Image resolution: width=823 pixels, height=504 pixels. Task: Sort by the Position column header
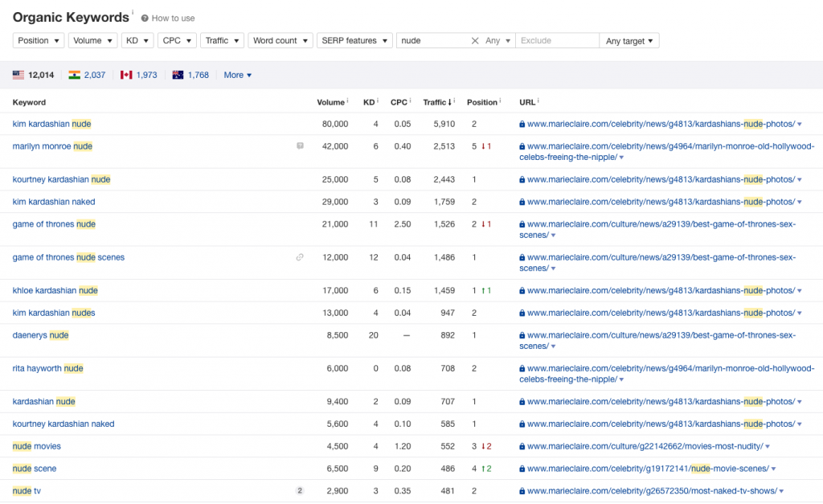point(483,102)
